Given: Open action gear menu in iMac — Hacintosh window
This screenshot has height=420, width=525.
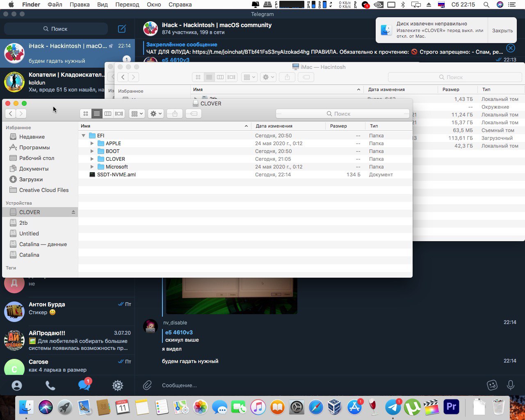Looking at the screenshot, I should click(269, 77).
